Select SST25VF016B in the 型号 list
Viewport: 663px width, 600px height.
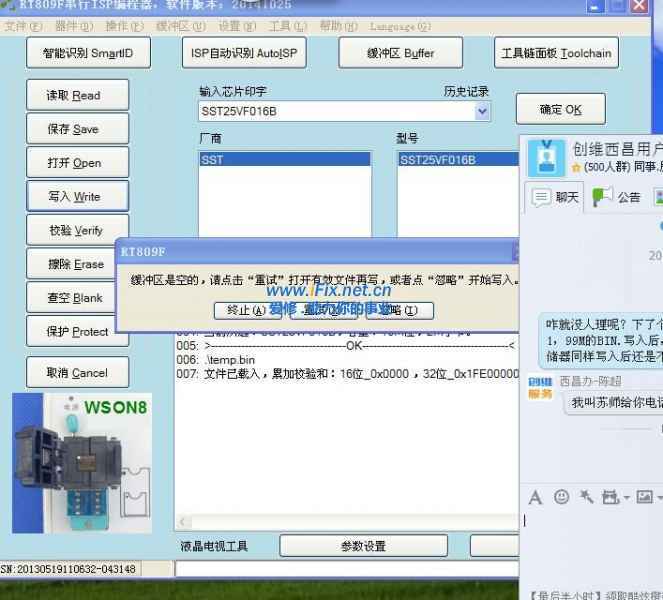pyautogui.click(x=458, y=160)
